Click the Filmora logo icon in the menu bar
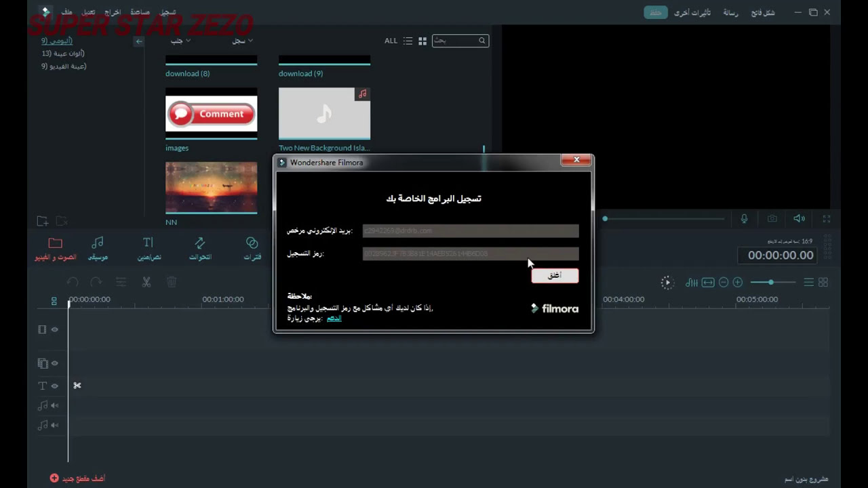 tap(45, 12)
